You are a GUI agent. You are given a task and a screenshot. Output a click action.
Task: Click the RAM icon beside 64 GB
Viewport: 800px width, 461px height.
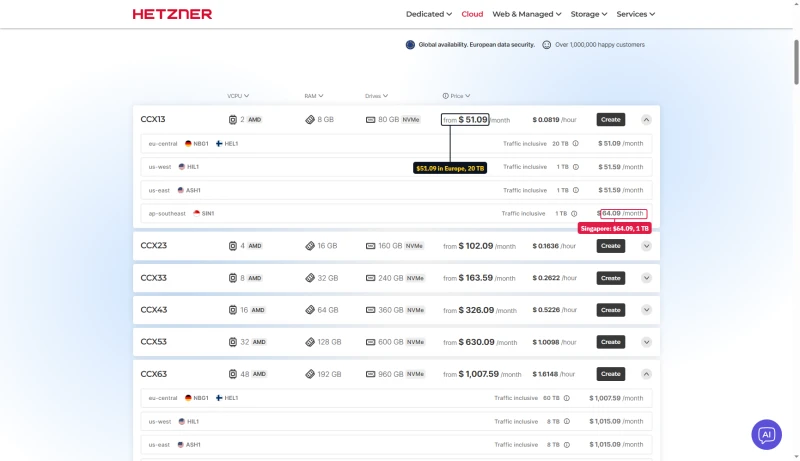(x=310, y=310)
